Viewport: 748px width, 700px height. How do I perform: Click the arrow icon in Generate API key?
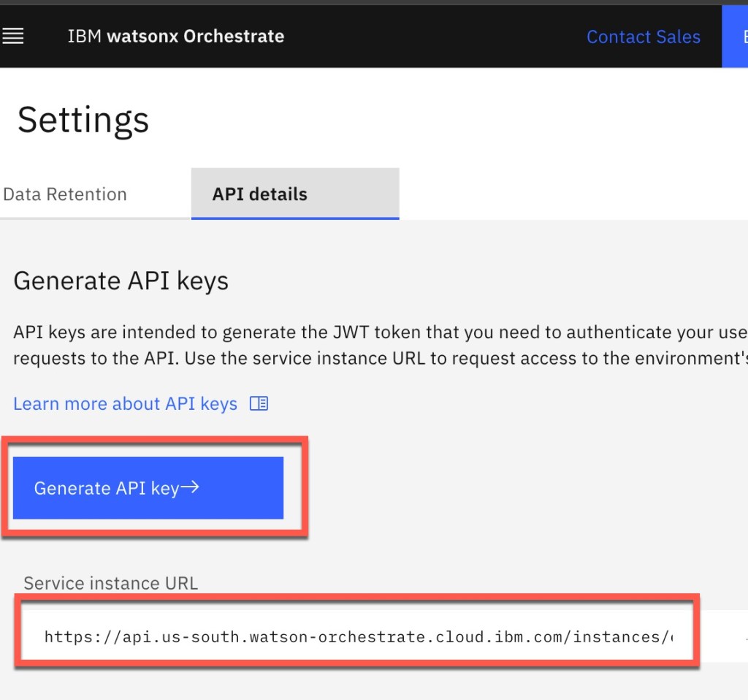190,488
